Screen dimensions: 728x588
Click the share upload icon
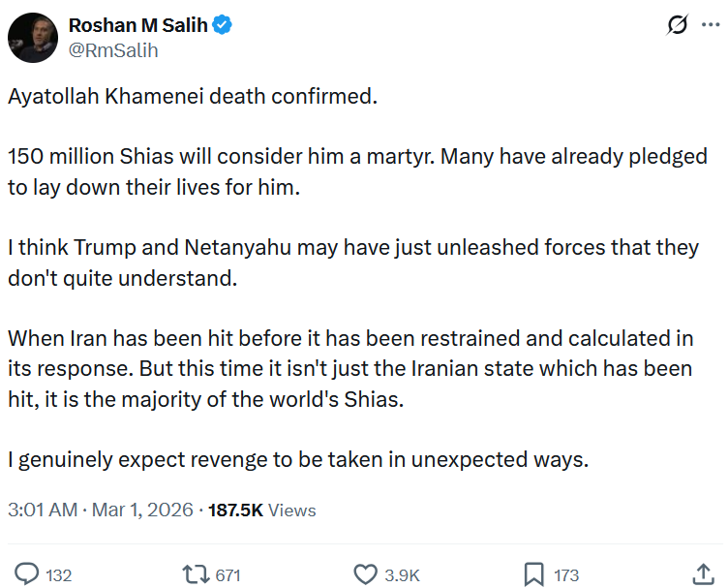pos(704,574)
